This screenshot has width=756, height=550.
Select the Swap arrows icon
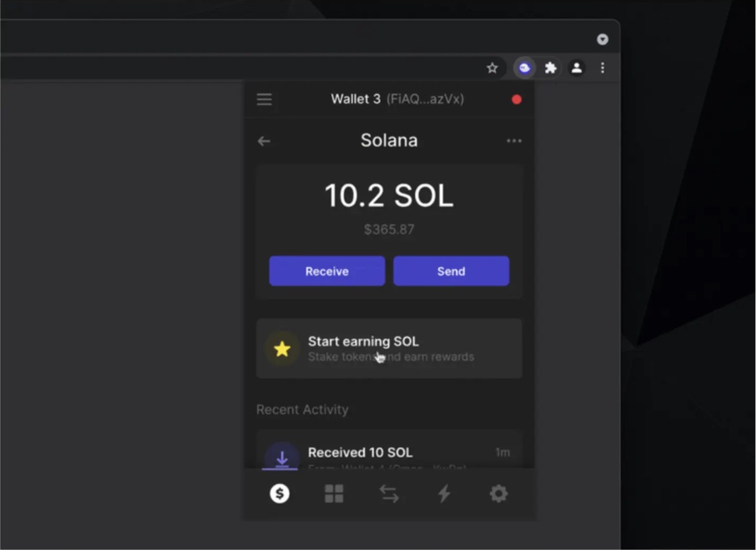(389, 493)
